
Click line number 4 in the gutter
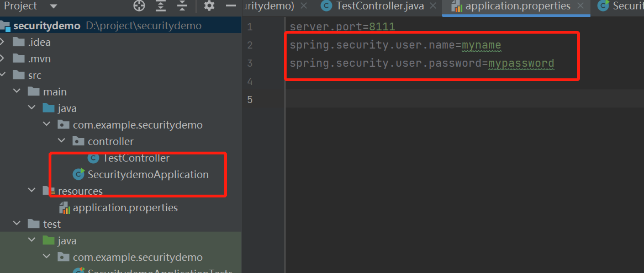pyautogui.click(x=250, y=82)
